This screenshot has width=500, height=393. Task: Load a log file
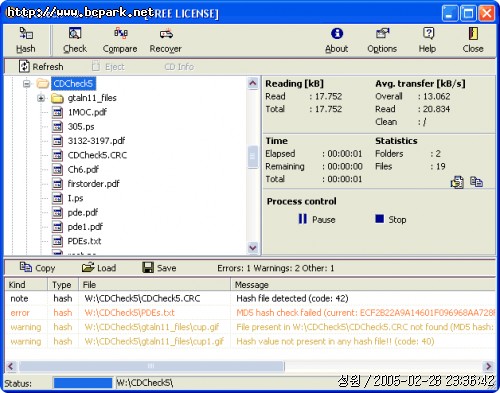point(99,268)
